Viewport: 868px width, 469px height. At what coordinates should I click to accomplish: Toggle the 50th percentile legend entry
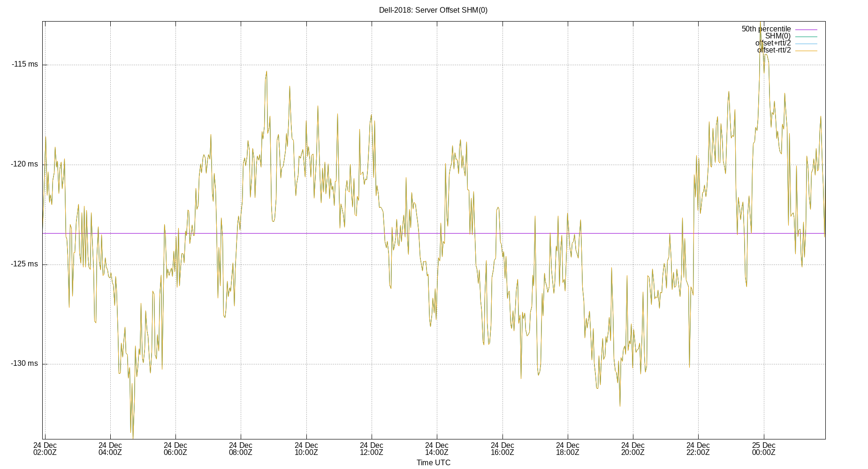pos(767,28)
